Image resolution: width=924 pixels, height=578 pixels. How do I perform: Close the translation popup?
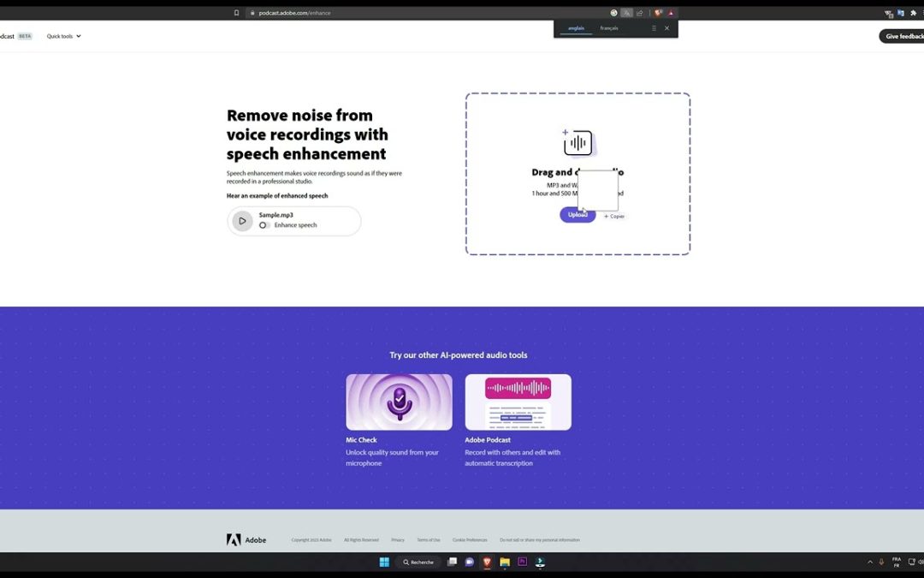tap(667, 28)
